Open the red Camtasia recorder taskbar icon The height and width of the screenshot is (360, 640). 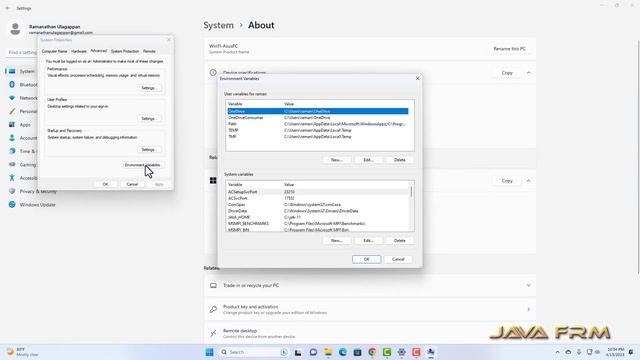(x=416, y=352)
